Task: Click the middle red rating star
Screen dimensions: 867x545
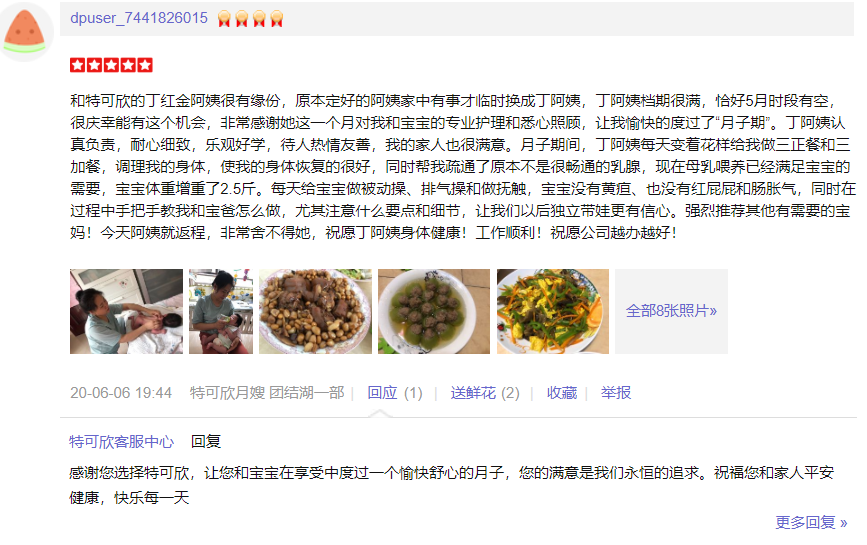Action: pyautogui.click(x=111, y=65)
